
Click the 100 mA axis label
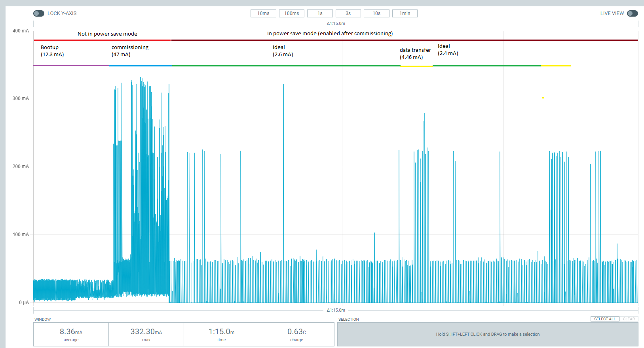pyautogui.click(x=21, y=235)
